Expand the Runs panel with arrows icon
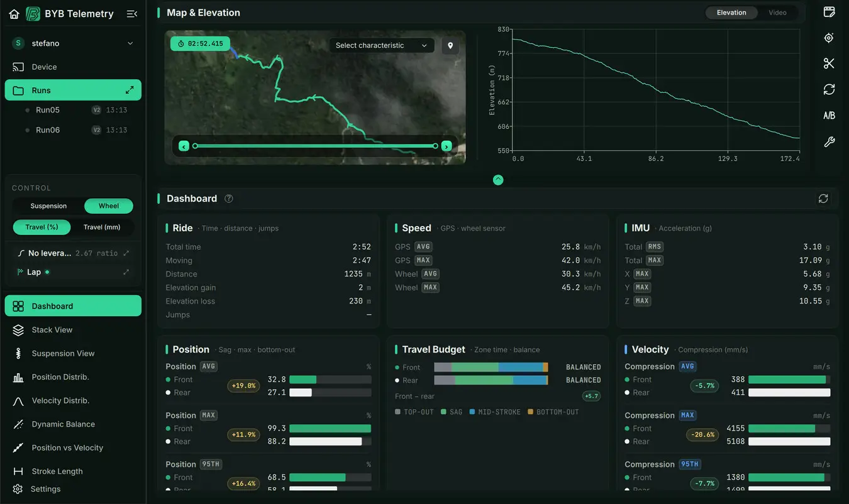The width and height of the screenshot is (849, 504). (x=130, y=90)
